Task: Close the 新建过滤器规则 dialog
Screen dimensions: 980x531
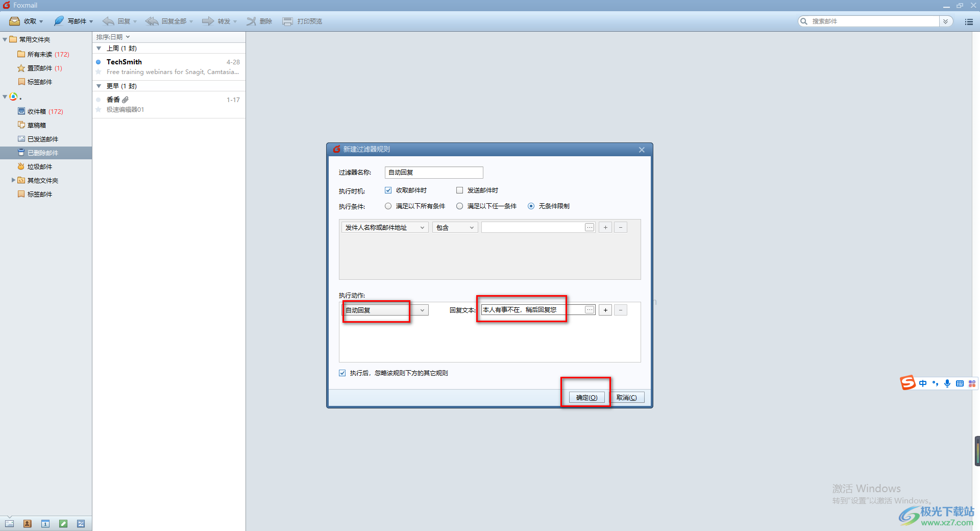Action: (642, 150)
